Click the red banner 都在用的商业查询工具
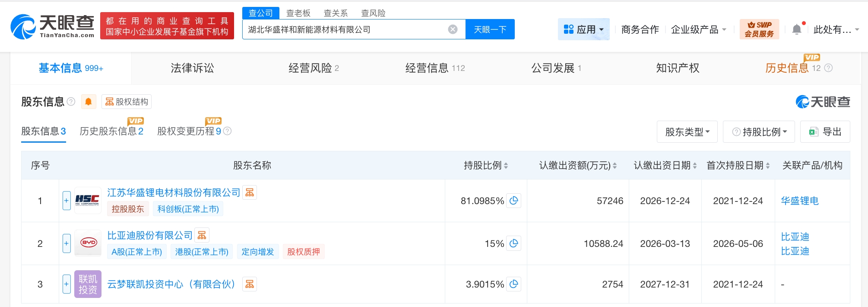868x307 pixels. (167, 26)
